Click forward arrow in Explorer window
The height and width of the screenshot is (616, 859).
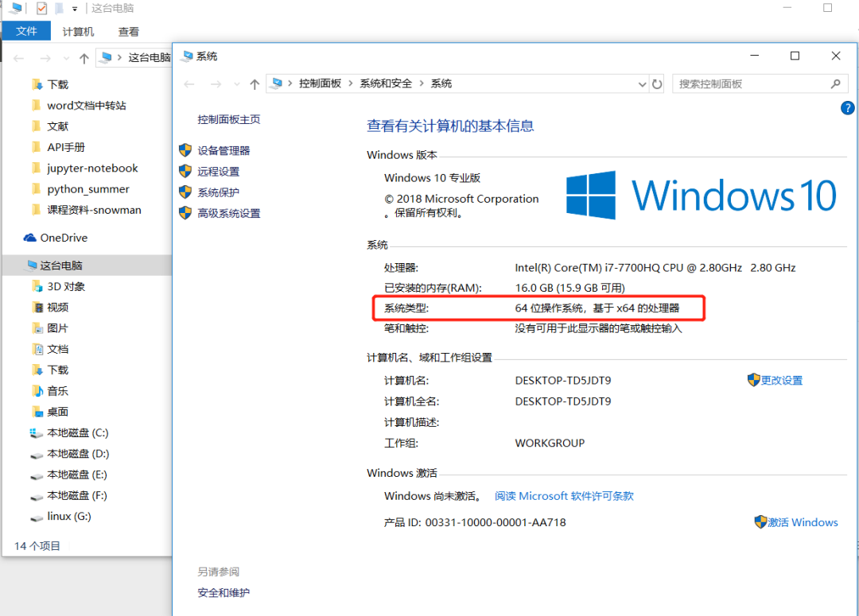(45, 58)
